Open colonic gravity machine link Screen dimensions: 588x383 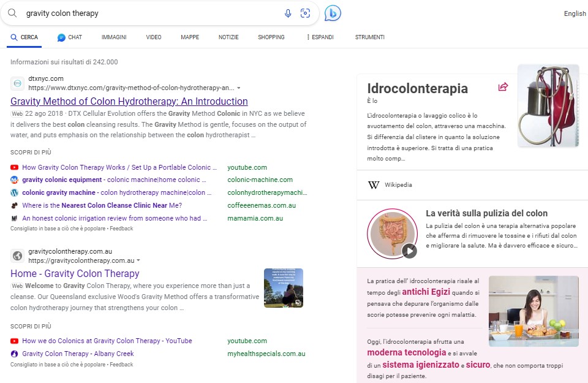coord(116,192)
